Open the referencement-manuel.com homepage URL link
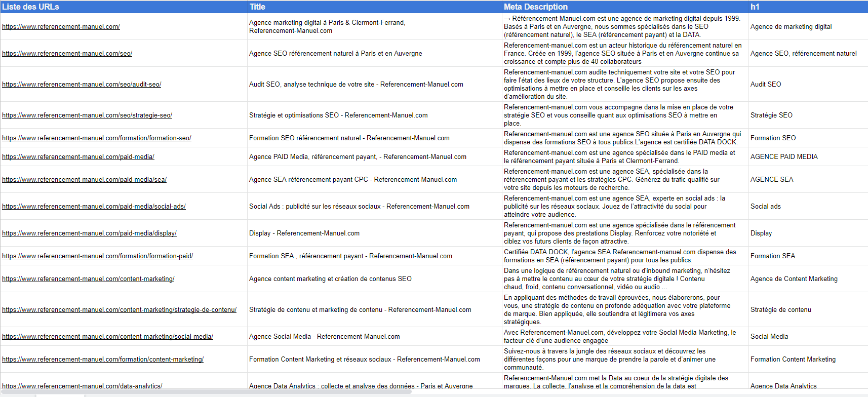The image size is (868, 397). pos(61,27)
